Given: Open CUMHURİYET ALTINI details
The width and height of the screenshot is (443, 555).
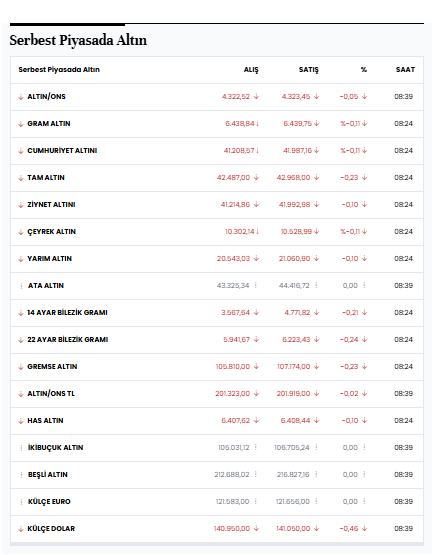Looking at the screenshot, I should click(x=62, y=150).
